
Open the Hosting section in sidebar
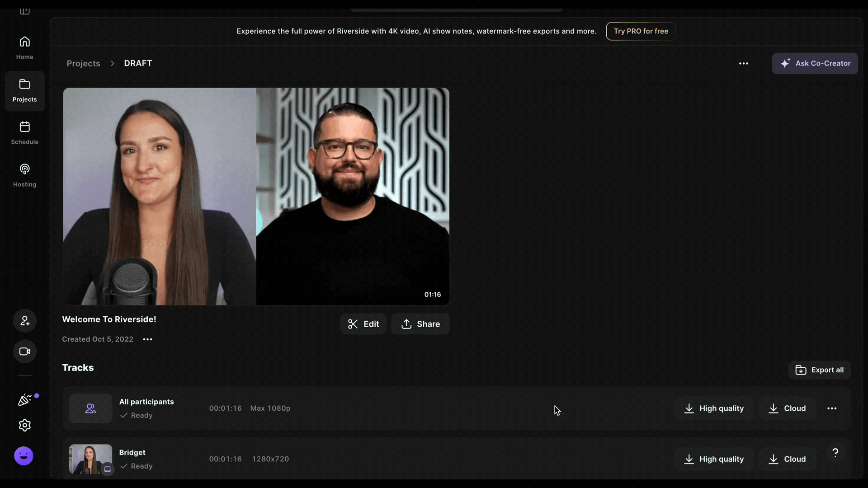24,176
